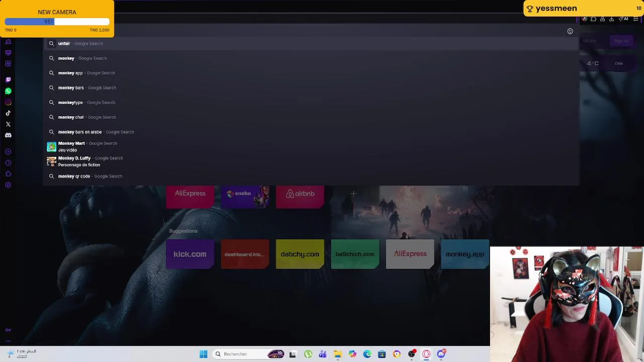
Task: Open the monkey.app suggestion tile
Action: 465,254
